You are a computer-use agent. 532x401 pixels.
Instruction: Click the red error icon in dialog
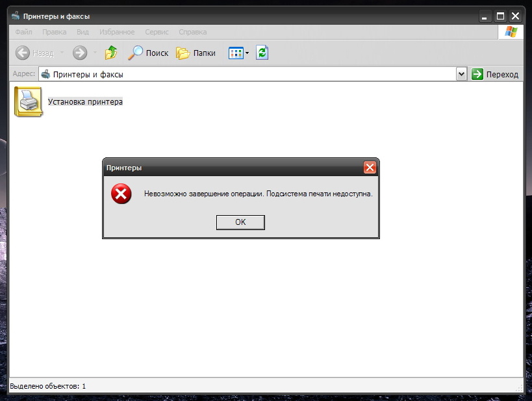coord(121,194)
